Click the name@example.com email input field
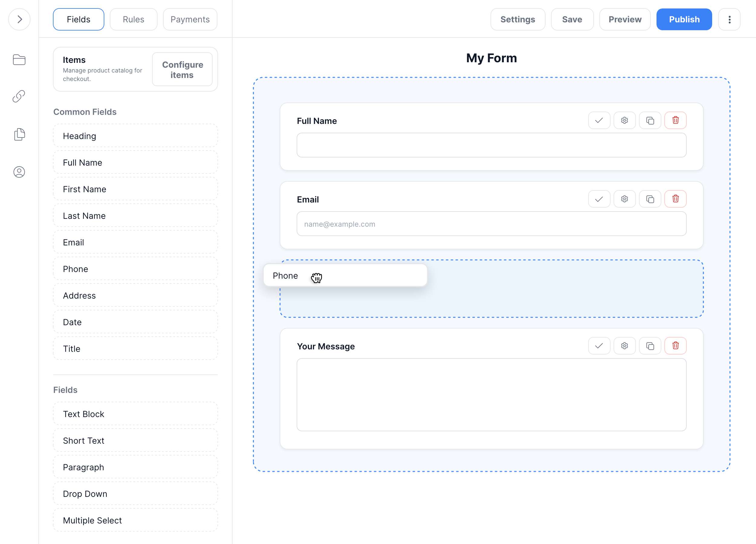Image resolution: width=756 pixels, height=544 pixels. pyautogui.click(x=491, y=224)
